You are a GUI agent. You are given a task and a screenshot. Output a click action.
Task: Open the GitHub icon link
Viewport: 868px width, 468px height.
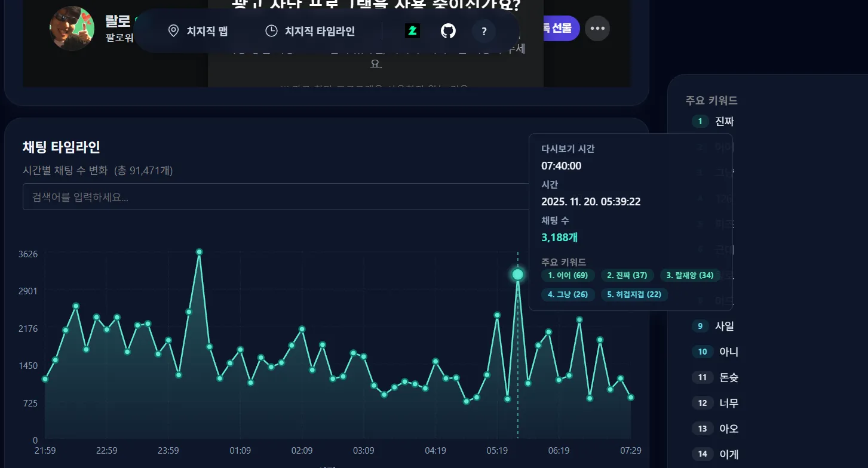(x=448, y=31)
